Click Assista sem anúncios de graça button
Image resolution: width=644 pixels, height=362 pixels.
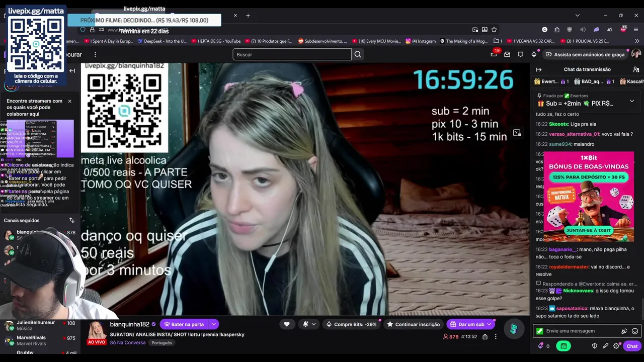click(585, 54)
